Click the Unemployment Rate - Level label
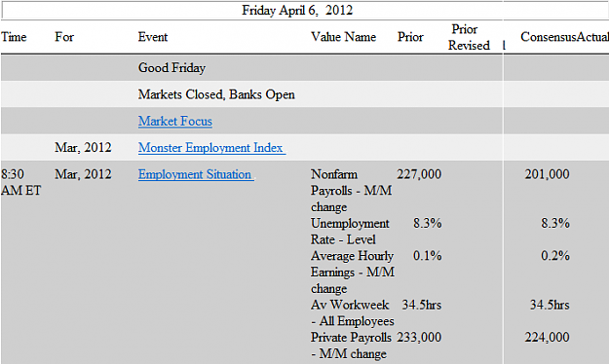Screen dimensions: 609x364 pyautogui.click(x=350, y=232)
